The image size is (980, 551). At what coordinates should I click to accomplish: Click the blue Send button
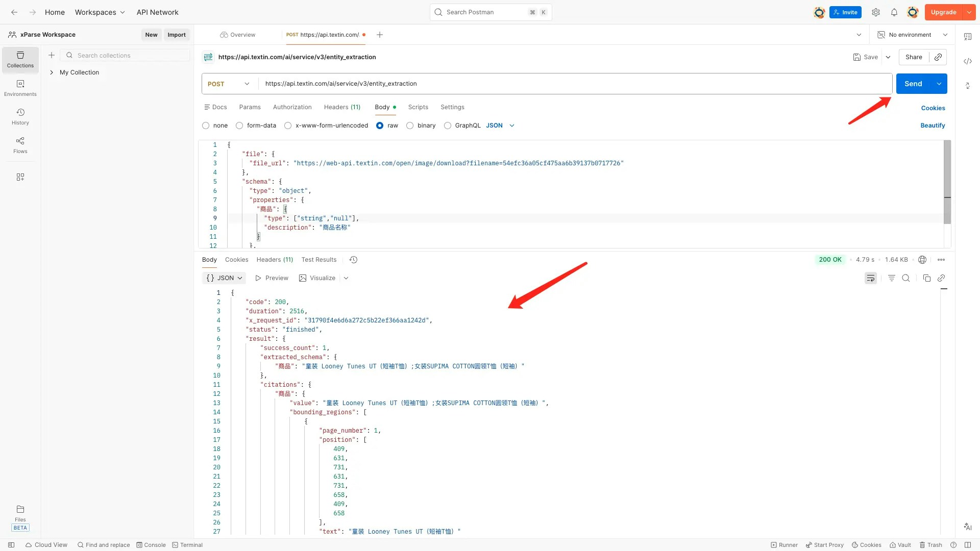click(913, 84)
